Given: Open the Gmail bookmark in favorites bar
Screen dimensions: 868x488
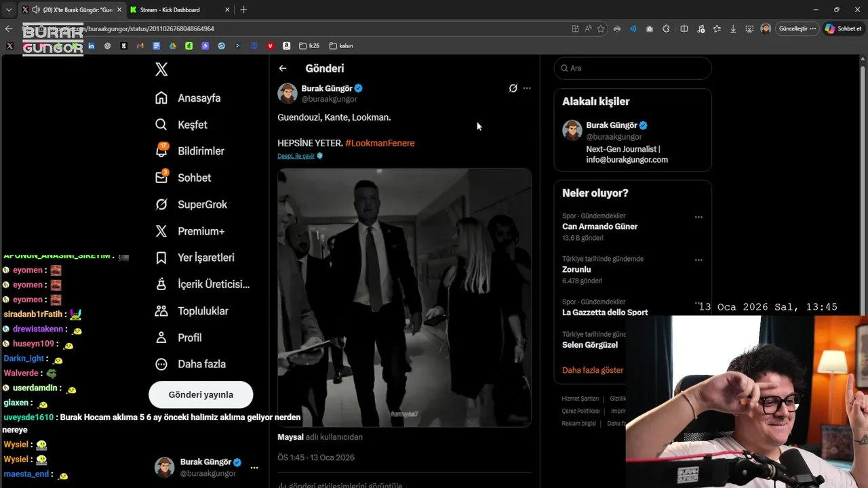Looking at the screenshot, I should [140, 46].
